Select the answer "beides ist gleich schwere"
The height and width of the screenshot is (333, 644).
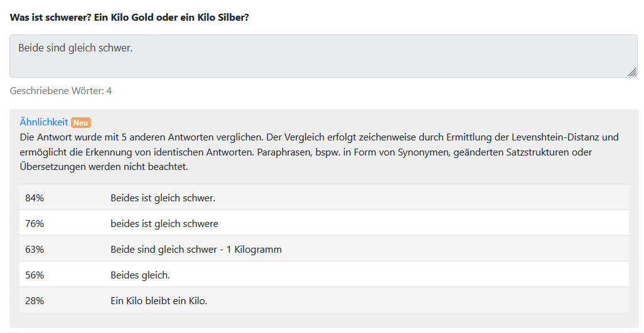(x=164, y=223)
